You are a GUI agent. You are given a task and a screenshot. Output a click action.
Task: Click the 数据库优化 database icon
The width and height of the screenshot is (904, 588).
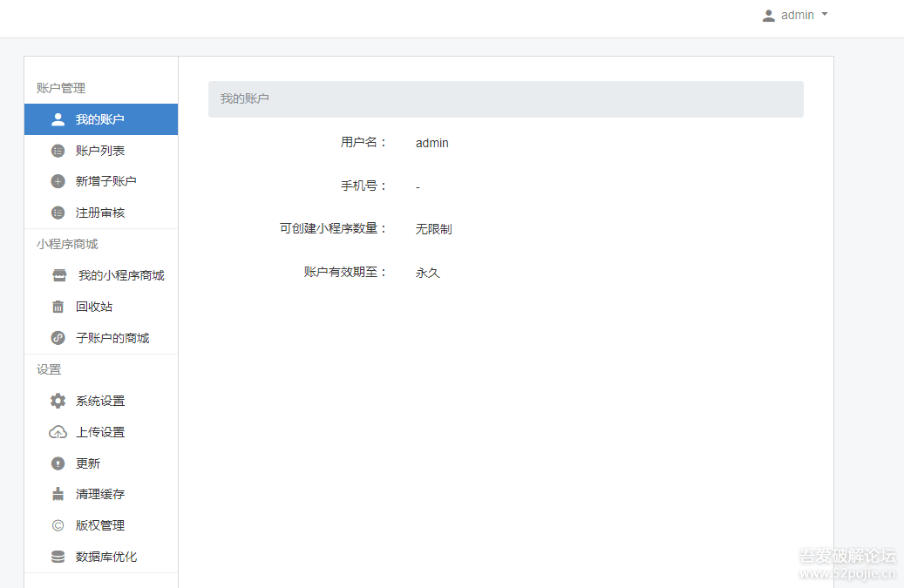(57, 557)
